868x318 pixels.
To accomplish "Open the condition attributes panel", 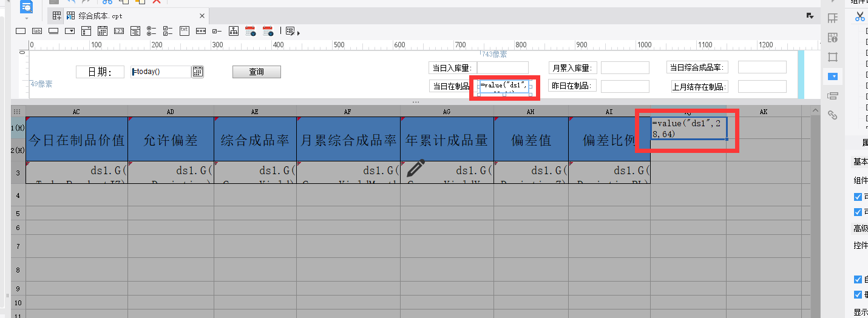I will (x=833, y=95).
